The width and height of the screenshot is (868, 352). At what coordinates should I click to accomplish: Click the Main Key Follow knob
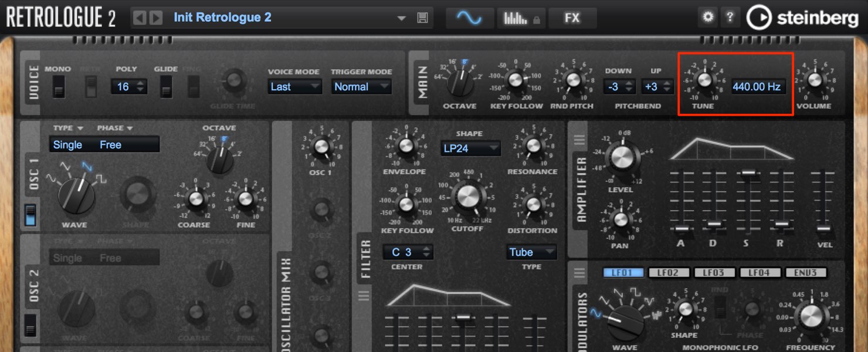coord(516,80)
